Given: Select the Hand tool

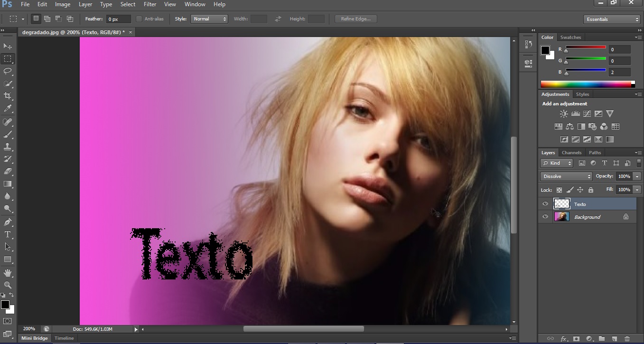Looking at the screenshot, I should [8, 272].
